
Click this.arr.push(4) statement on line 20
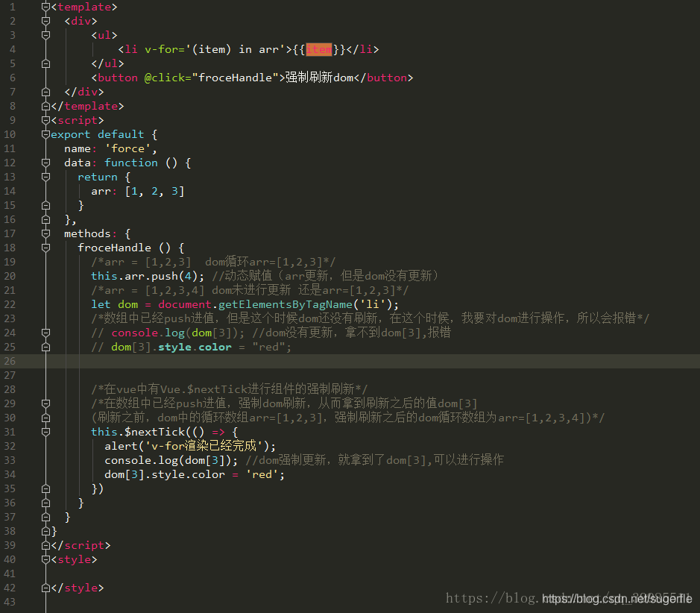point(148,276)
